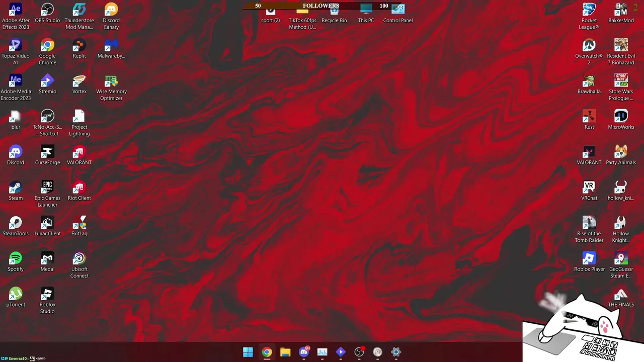
Task: Click the Wise Memory Optimizer shortcut
Action: (111, 87)
